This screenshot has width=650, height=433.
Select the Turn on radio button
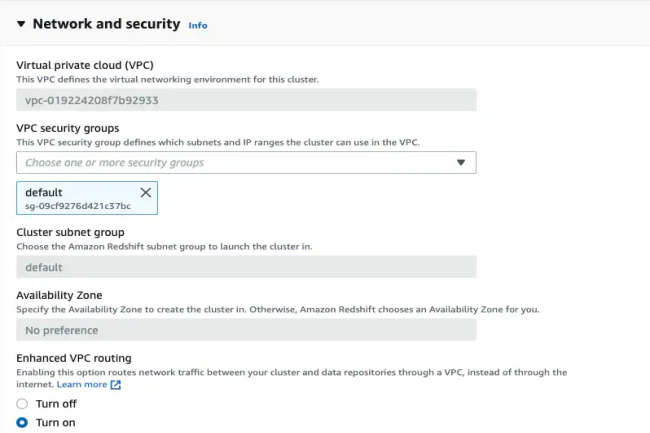pyautogui.click(x=22, y=423)
